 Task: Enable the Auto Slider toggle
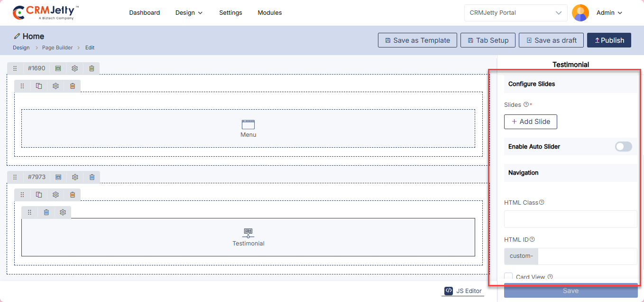click(x=623, y=147)
